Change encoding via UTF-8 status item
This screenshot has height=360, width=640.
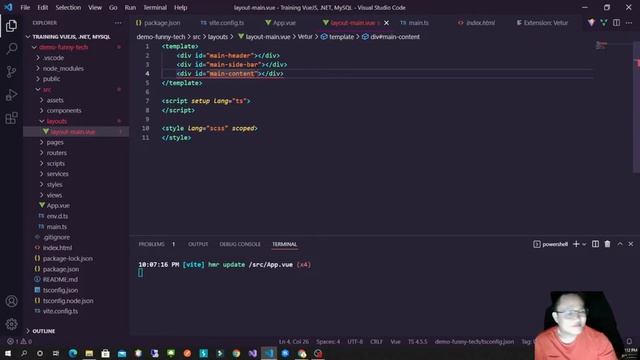click(355, 342)
